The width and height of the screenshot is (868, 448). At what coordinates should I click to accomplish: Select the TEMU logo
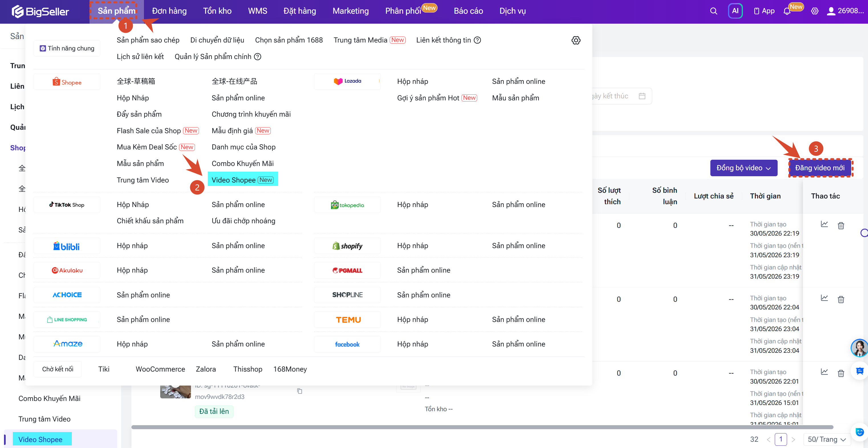[x=347, y=320]
